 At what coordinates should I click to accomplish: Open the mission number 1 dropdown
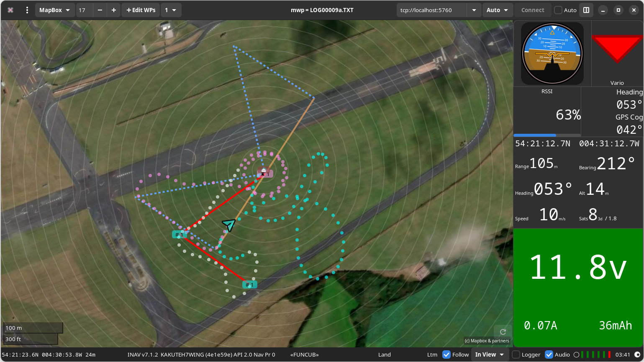click(x=171, y=10)
